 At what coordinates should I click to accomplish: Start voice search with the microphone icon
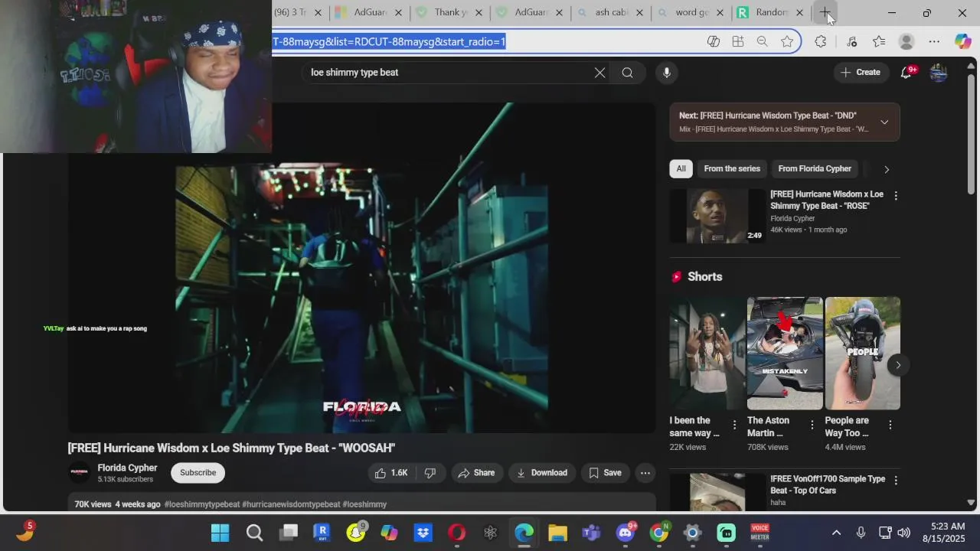click(x=667, y=73)
